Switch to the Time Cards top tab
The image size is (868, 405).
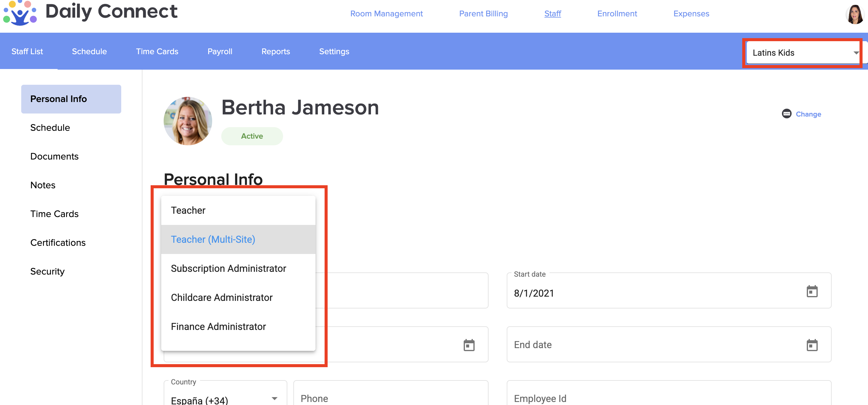click(x=157, y=51)
